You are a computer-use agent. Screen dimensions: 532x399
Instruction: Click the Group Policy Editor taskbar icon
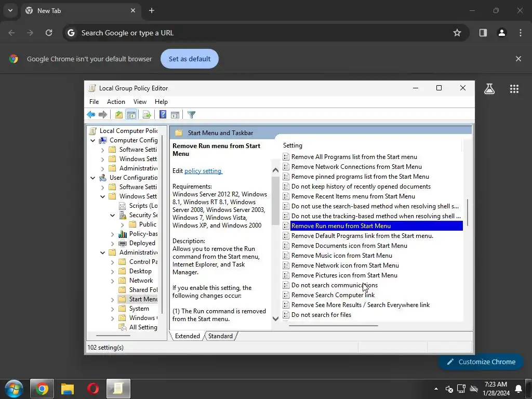(x=118, y=389)
